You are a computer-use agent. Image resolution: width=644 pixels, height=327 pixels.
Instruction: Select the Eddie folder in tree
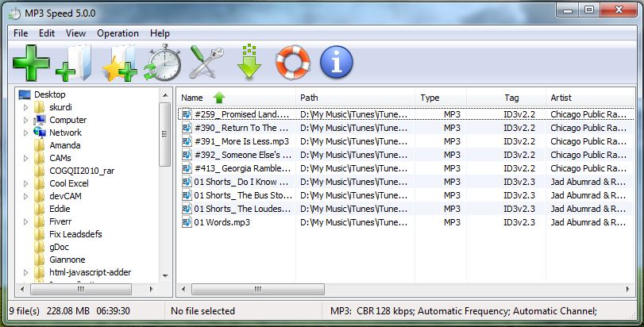point(60,209)
